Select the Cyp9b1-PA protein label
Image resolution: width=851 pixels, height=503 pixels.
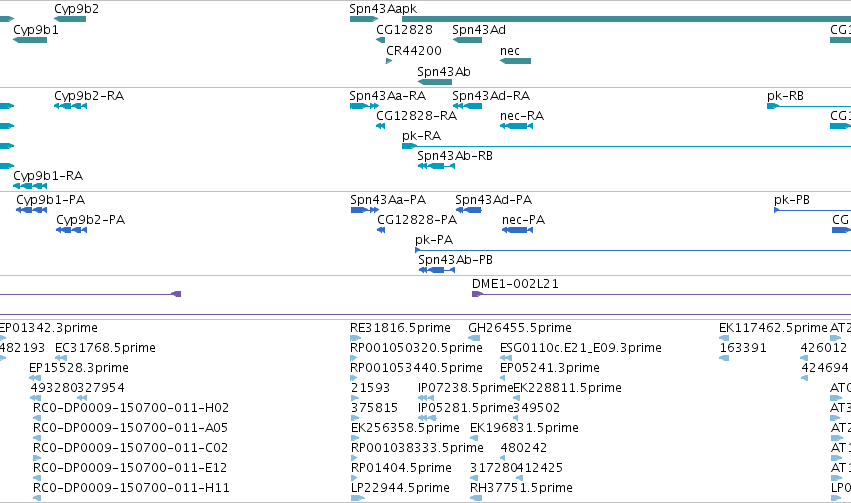(x=51, y=200)
